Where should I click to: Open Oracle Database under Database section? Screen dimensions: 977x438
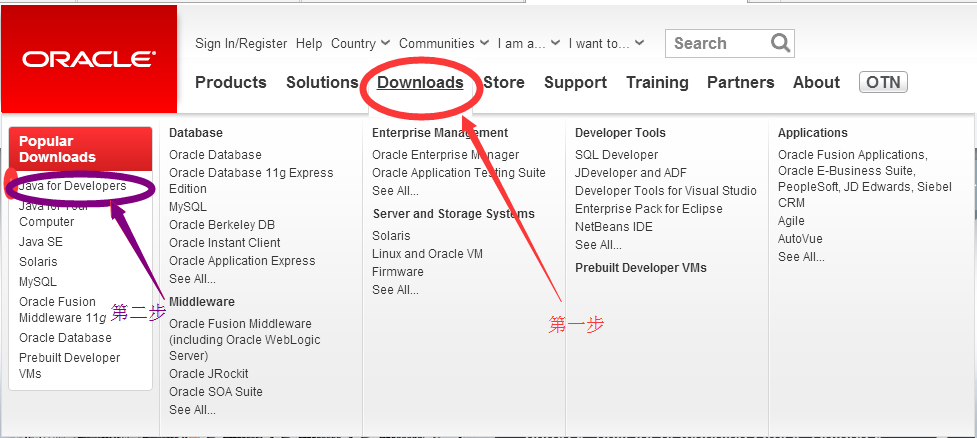[x=216, y=155]
